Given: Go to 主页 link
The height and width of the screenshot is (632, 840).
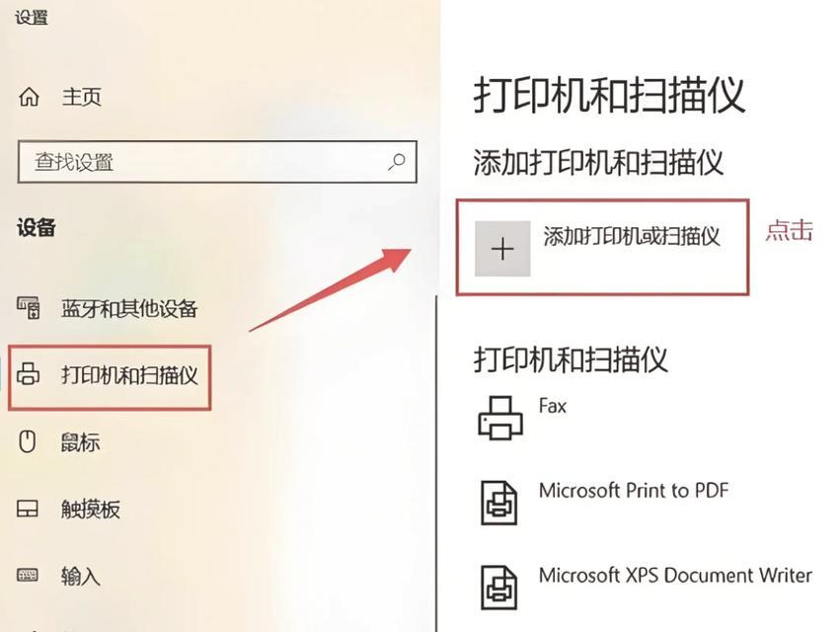Looking at the screenshot, I should pyautogui.click(x=81, y=97).
